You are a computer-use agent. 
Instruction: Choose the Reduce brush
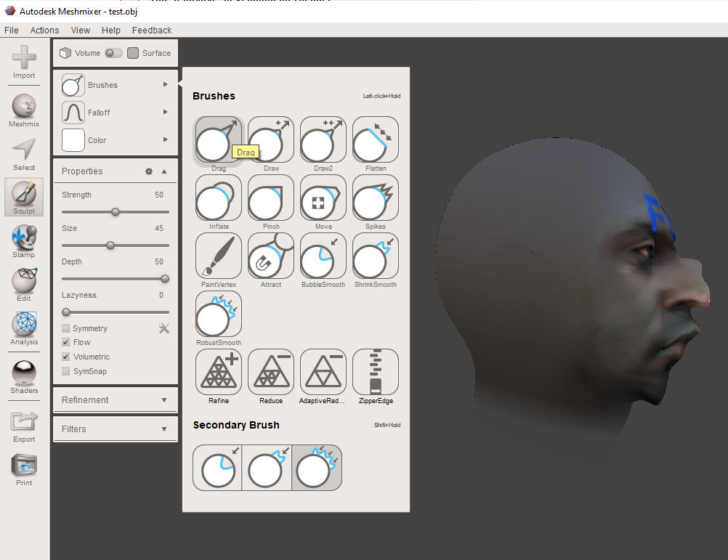(271, 372)
